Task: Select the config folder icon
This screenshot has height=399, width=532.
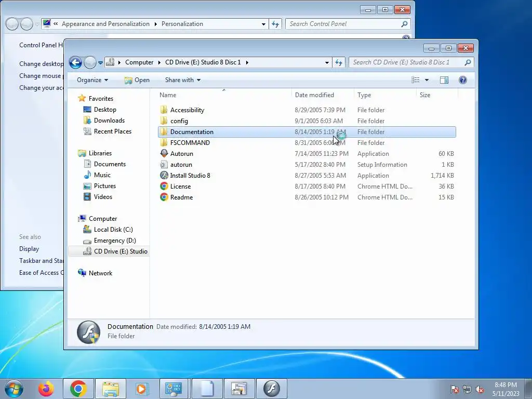Action: [164, 121]
